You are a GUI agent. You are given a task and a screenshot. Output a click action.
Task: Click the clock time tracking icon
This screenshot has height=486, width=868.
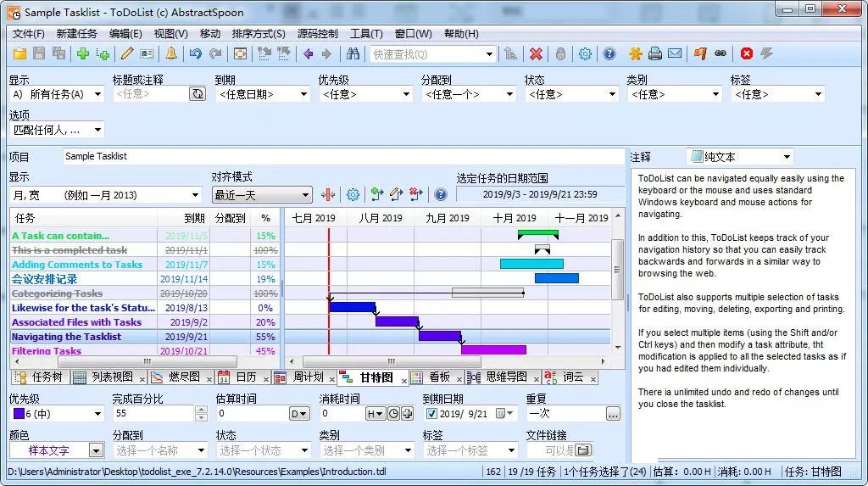[394, 414]
